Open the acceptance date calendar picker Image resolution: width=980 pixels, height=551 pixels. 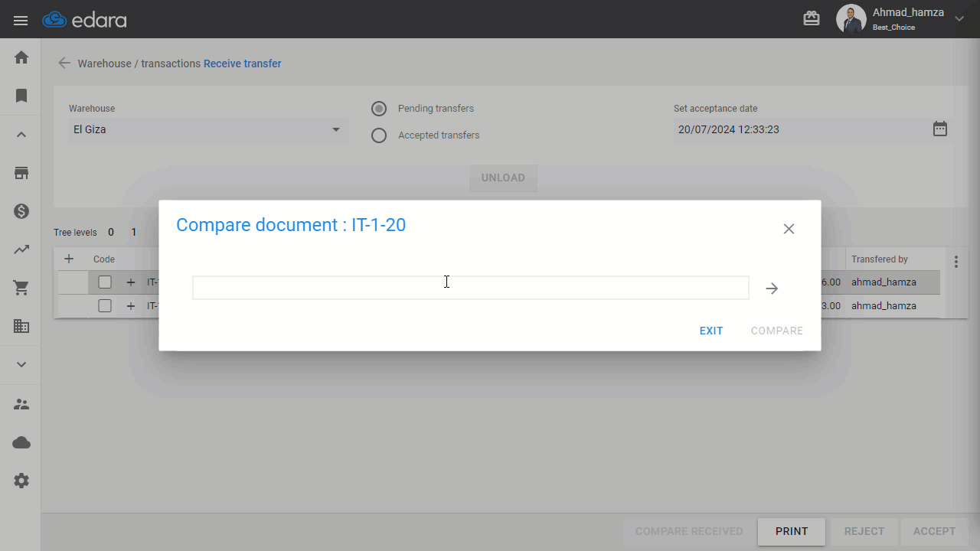click(x=940, y=129)
